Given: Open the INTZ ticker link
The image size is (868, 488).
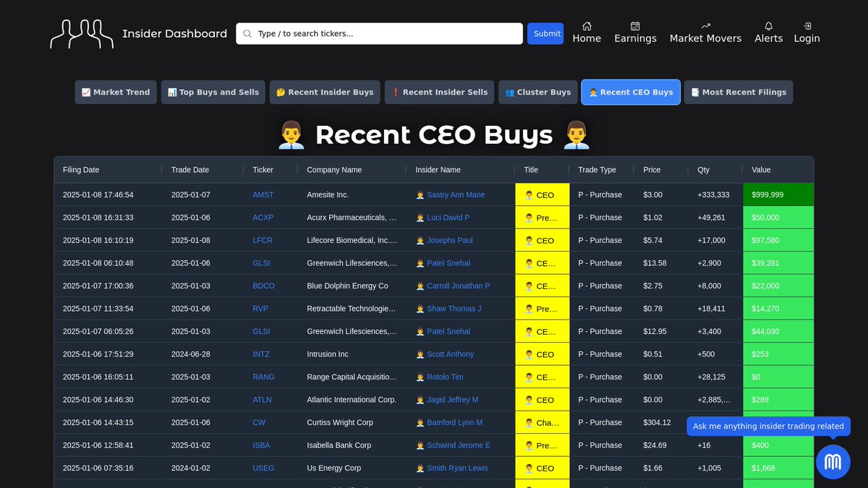Looking at the screenshot, I should pyautogui.click(x=261, y=354).
